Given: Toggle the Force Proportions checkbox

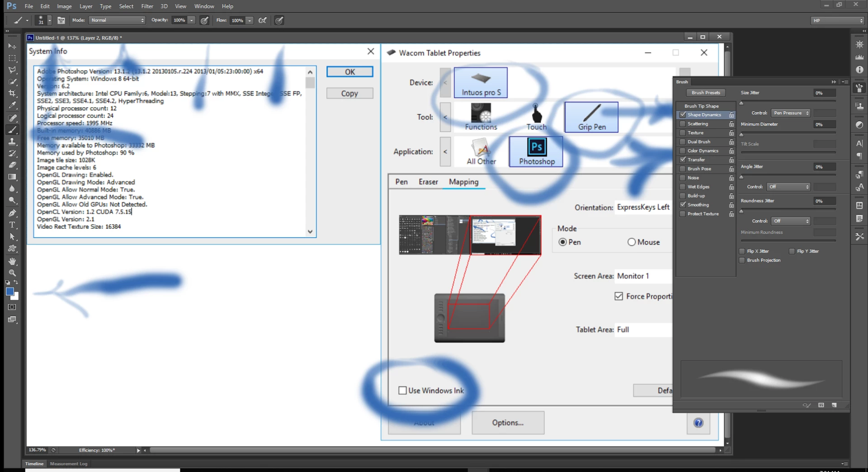Looking at the screenshot, I should 619,296.
